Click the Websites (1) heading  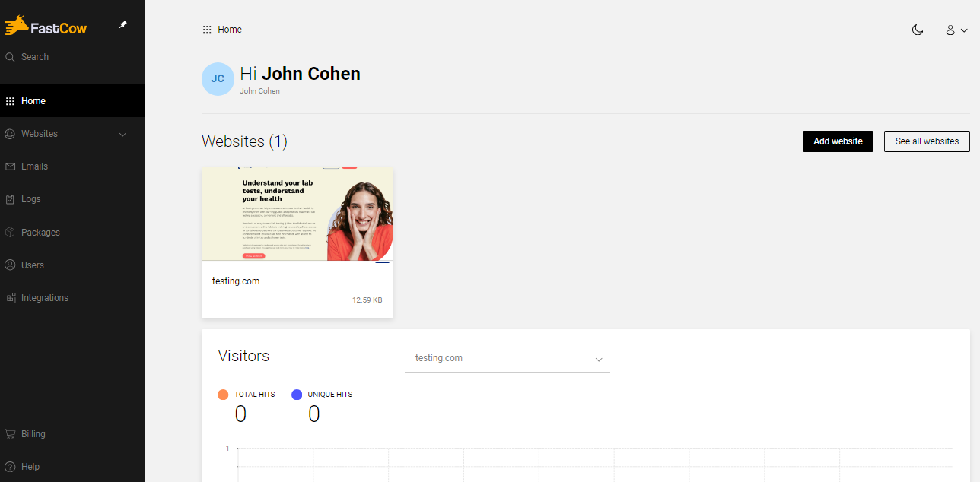tap(244, 141)
